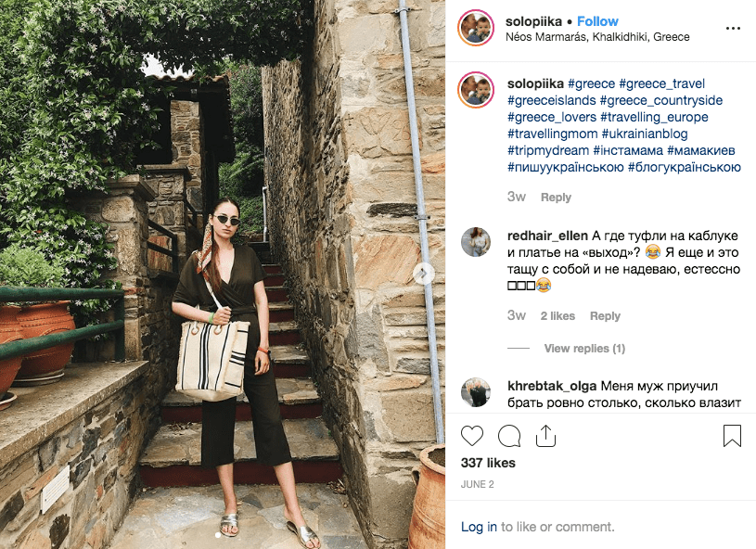Reply to redhair_ellen's comment

(x=605, y=315)
